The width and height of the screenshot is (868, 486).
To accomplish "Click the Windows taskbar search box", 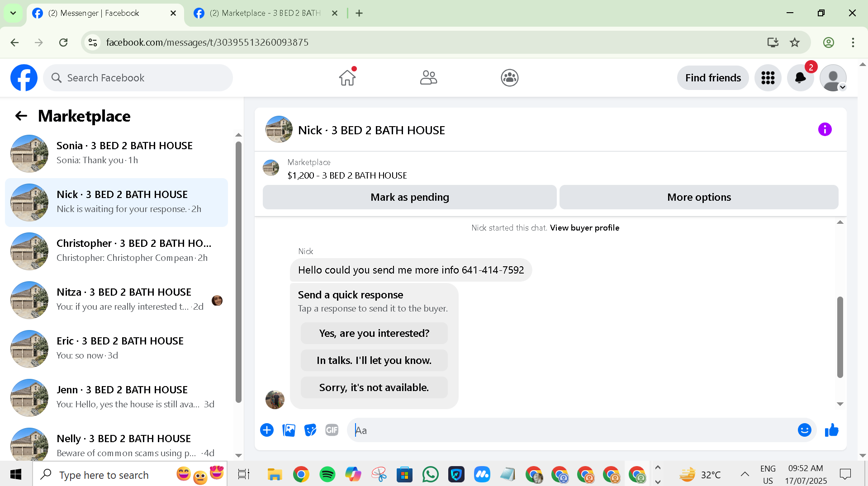I will coord(130,474).
